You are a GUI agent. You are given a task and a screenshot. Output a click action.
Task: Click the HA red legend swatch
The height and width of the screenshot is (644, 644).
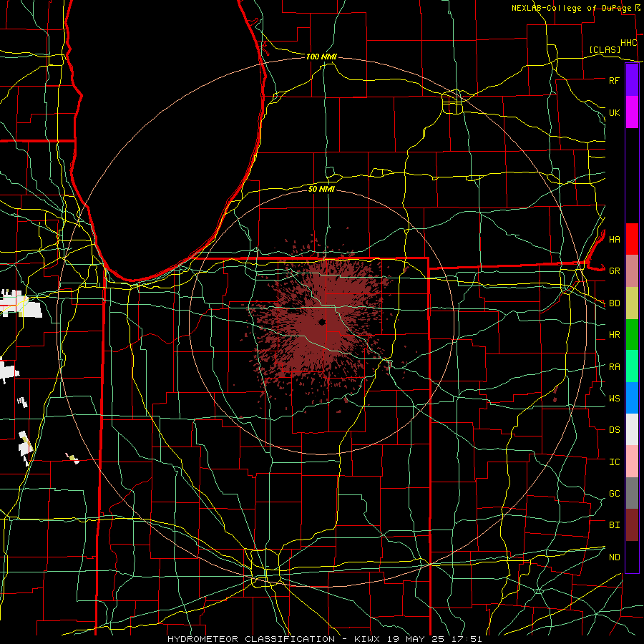click(632, 239)
